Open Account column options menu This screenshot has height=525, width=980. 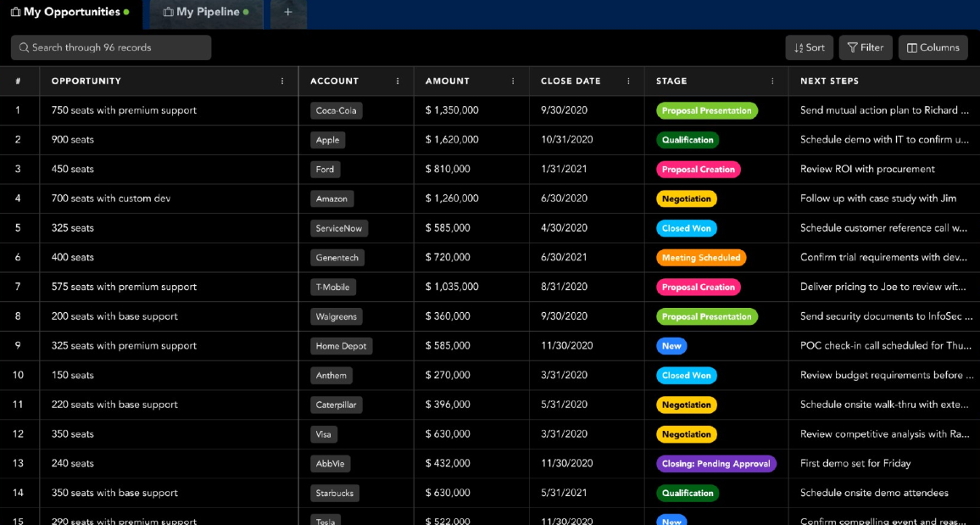coord(398,81)
